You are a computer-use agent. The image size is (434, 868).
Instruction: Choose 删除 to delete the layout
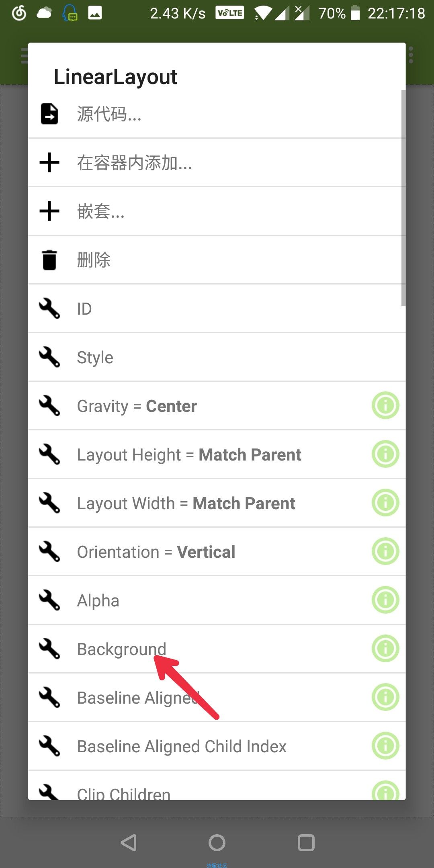coord(217,260)
